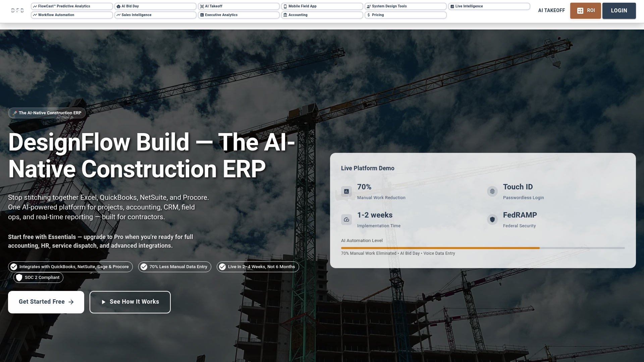Open AI Bid Day nav item

[x=155, y=6]
